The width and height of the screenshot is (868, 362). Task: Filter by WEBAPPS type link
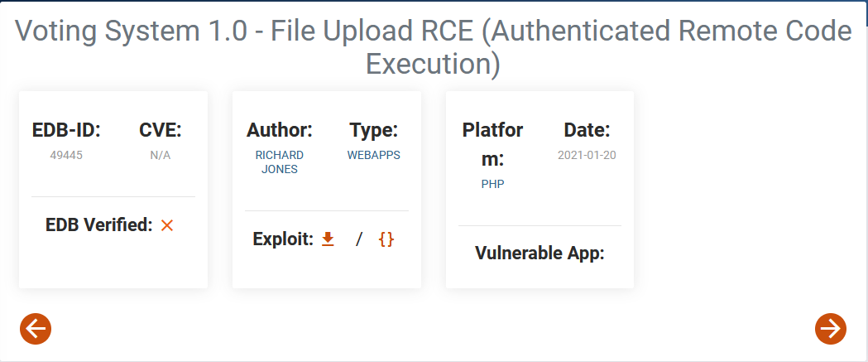click(374, 155)
